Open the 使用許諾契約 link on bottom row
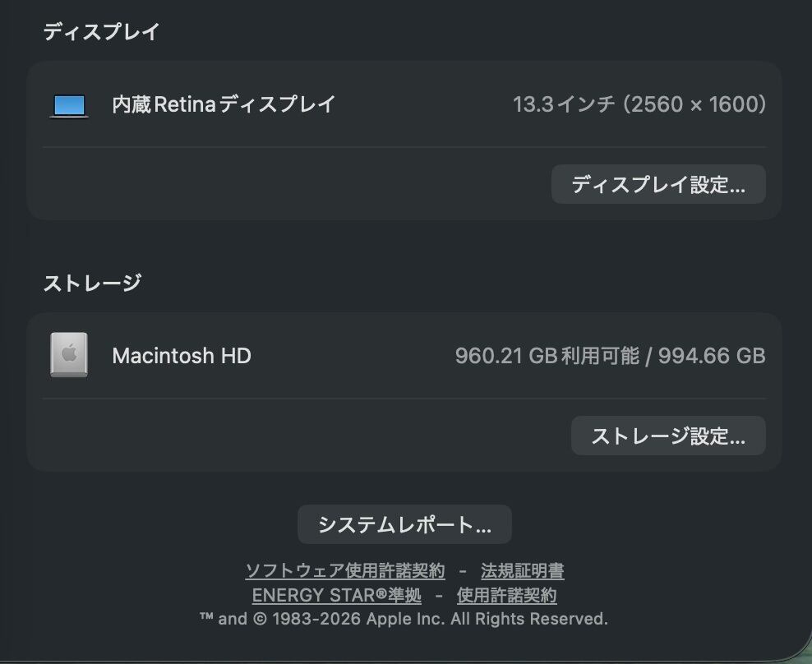The width and height of the screenshot is (812, 664). tap(506, 595)
